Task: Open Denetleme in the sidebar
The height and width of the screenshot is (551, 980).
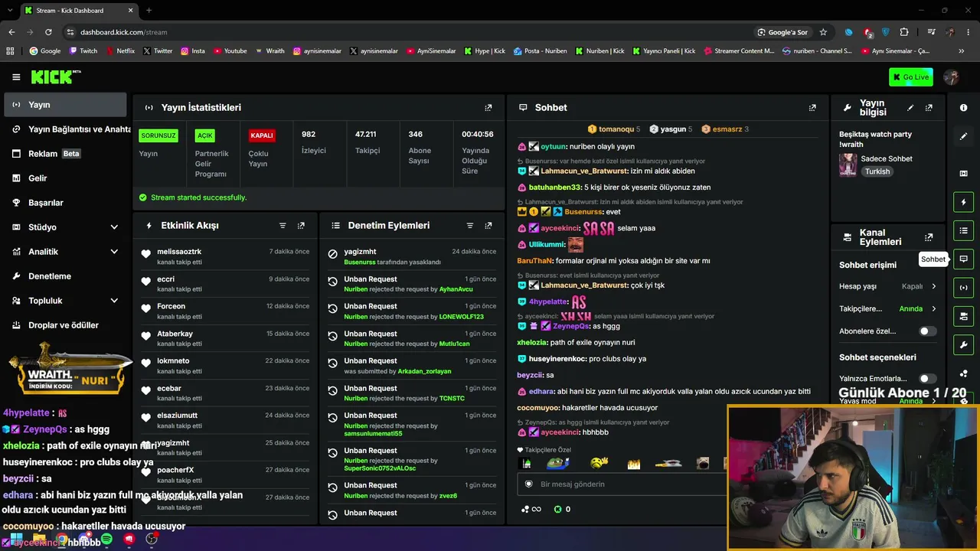Action: click(65, 276)
